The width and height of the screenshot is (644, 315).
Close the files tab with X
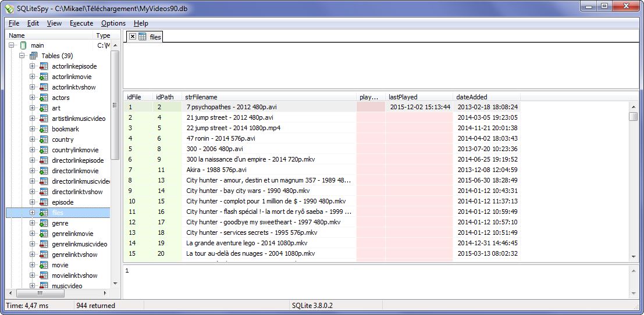click(x=132, y=37)
